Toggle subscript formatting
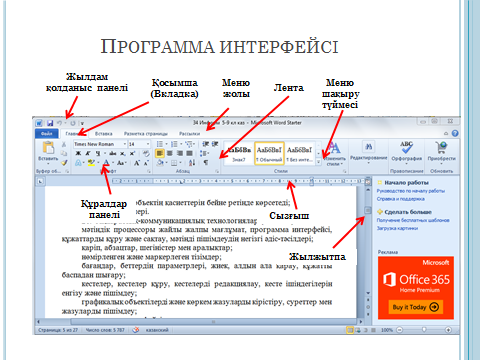This screenshot has height=360, width=480. pos(123,153)
